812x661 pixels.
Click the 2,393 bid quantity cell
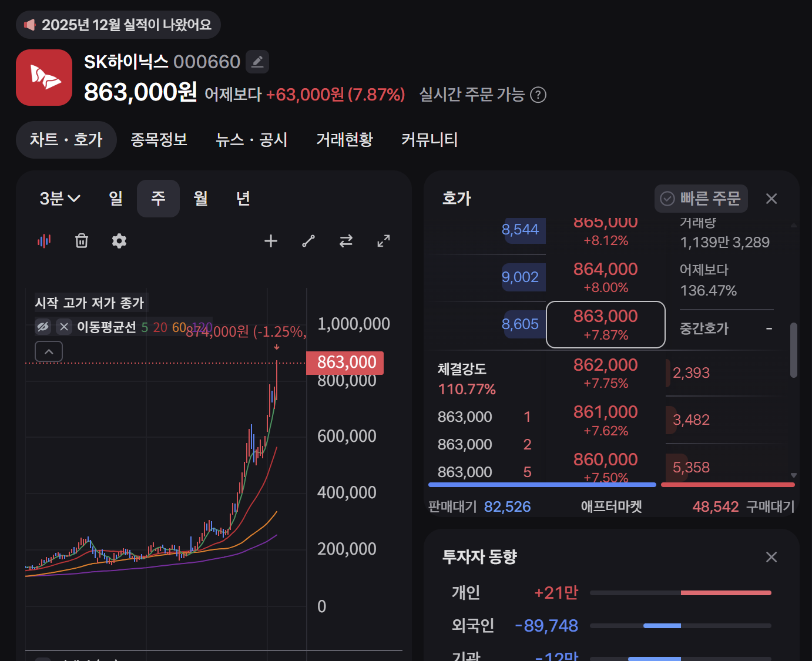691,373
